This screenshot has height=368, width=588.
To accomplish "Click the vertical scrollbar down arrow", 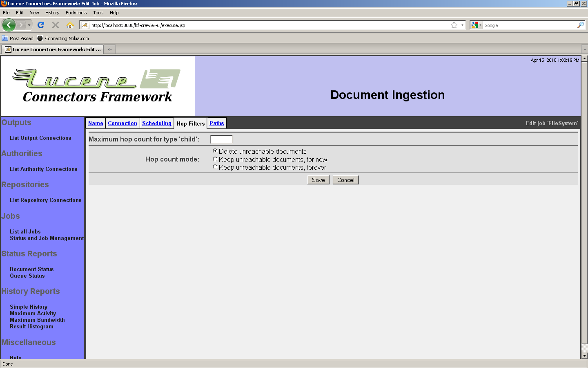I will click(x=584, y=356).
